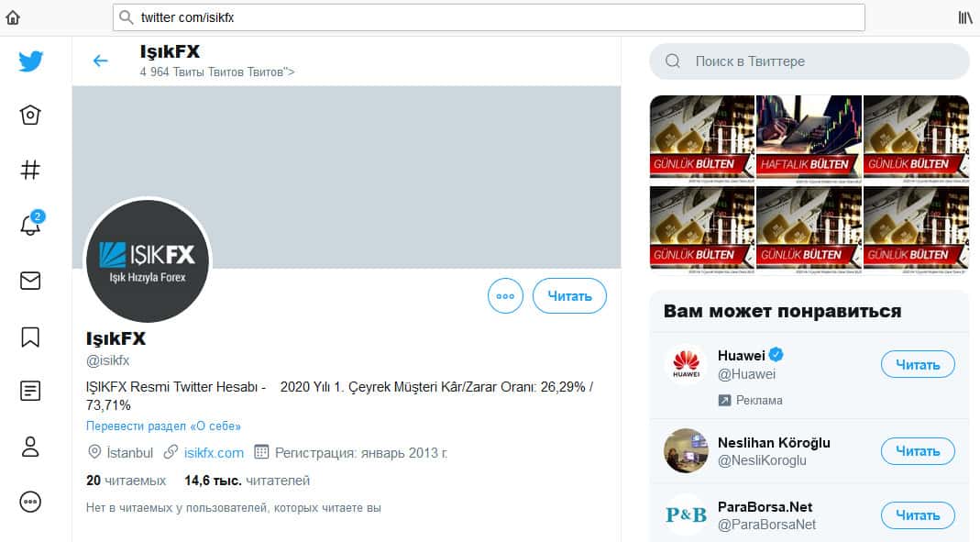Open the HAFTALIK BÜLTEN media thumbnail

point(809,138)
